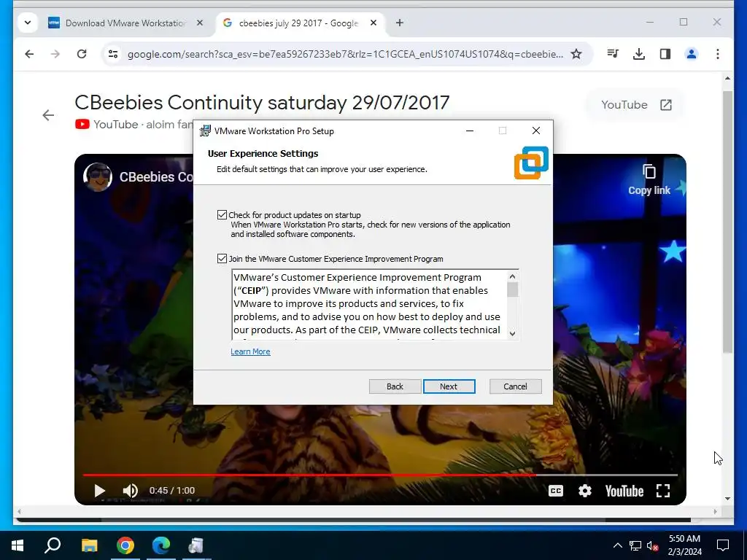Toggle Chrome side panel icon
This screenshot has width=747, height=560.
(x=665, y=54)
